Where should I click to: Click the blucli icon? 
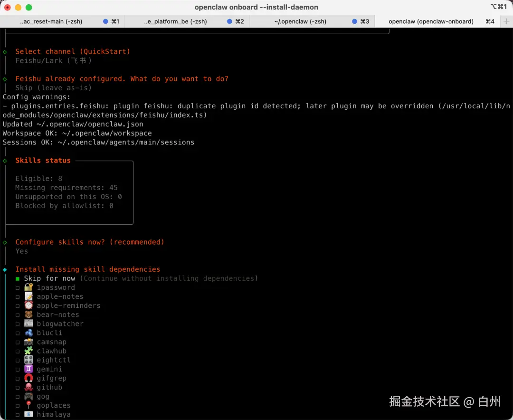28,333
